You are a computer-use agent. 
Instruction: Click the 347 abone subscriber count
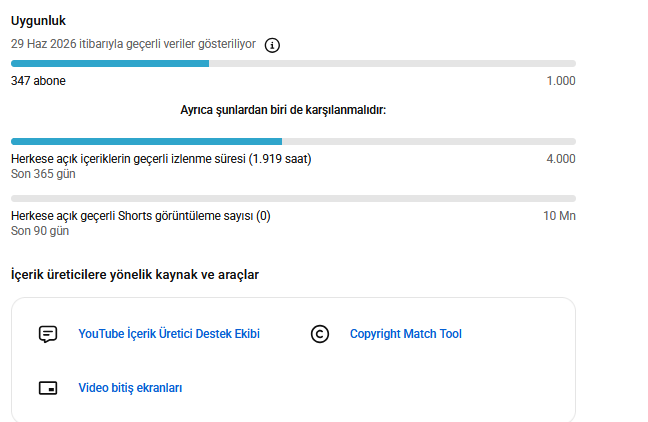[38, 81]
